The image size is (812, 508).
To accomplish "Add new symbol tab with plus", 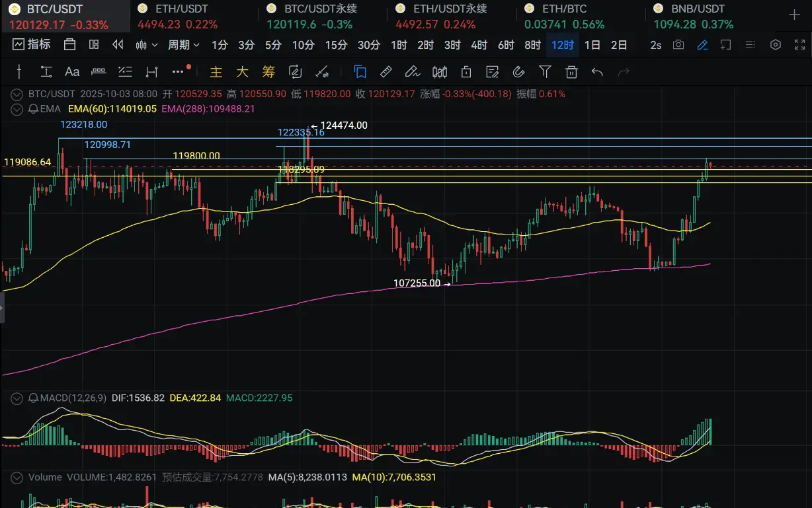I will (x=794, y=15).
